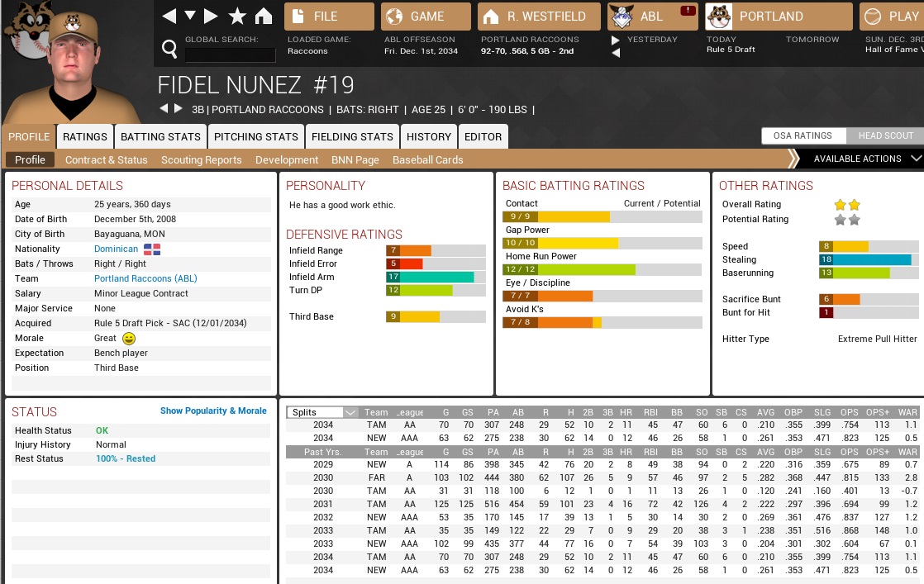Click the forward navigation arrow
This screenshot has height=584, width=924.
[x=212, y=17]
